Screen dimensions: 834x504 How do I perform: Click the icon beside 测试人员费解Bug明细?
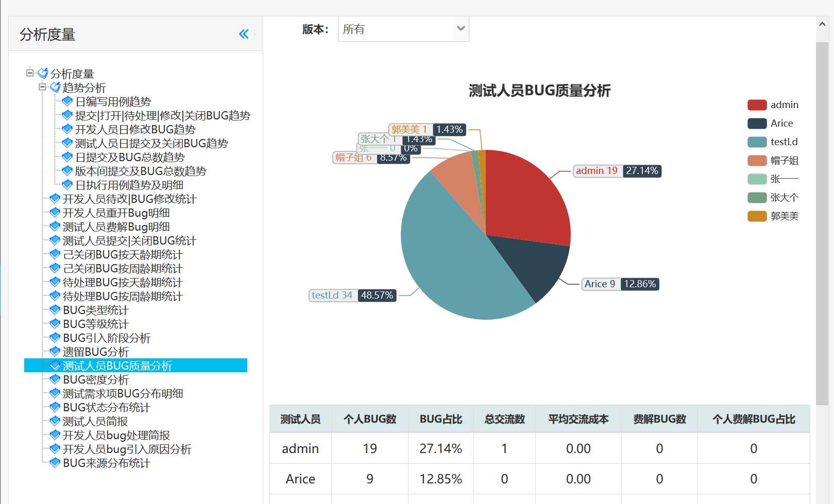pos(55,226)
